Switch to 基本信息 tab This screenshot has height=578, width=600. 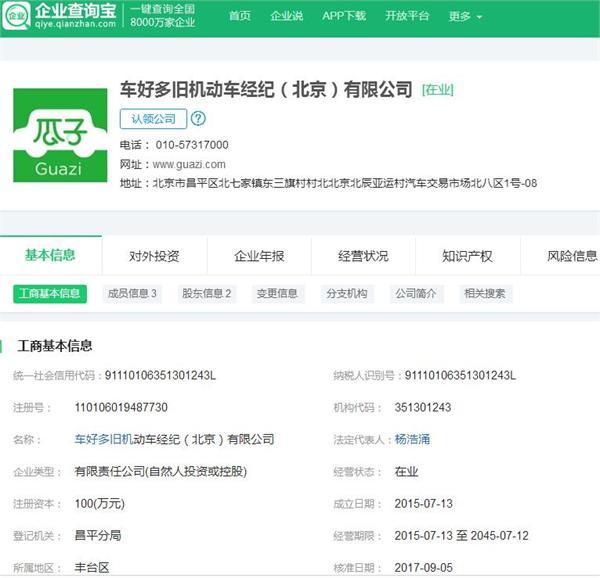click(51, 255)
